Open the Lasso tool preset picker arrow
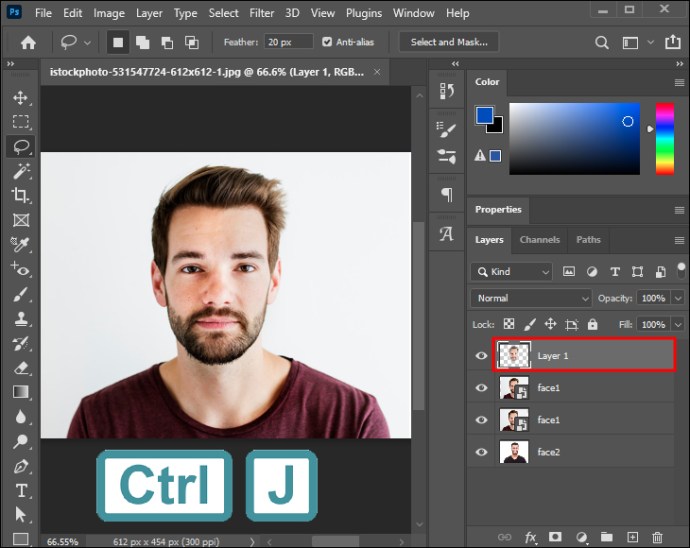 point(87,43)
